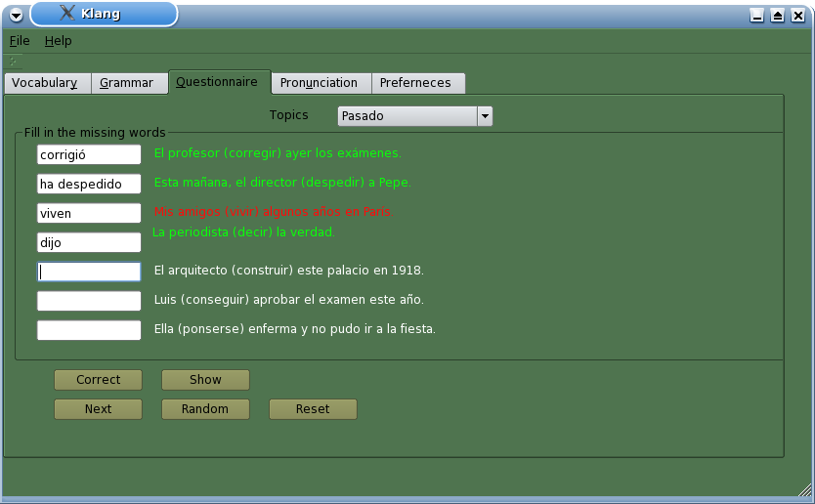
Task: Open the Pronunciation tab
Action: (x=322, y=83)
